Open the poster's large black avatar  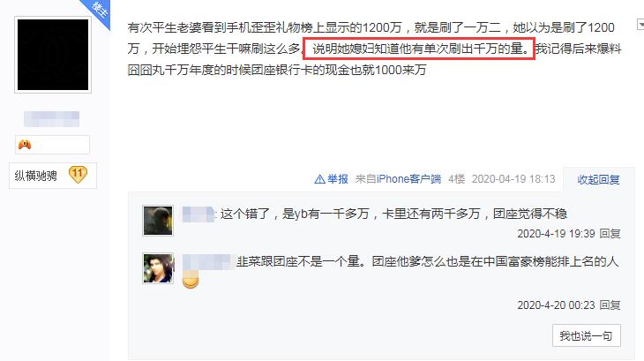pyautogui.click(x=53, y=55)
